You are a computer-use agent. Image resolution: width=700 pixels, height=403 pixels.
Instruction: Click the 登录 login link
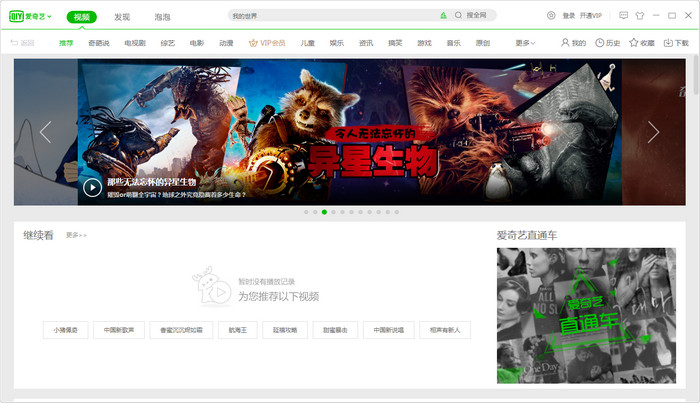(569, 16)
